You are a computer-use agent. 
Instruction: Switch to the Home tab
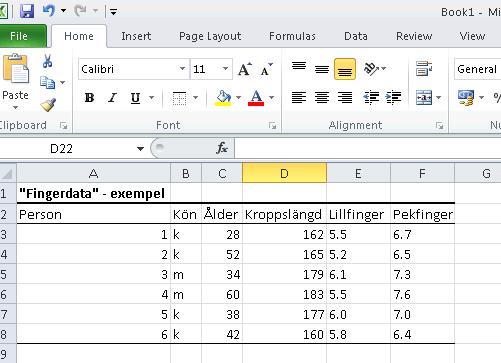(x=79, y=36)
